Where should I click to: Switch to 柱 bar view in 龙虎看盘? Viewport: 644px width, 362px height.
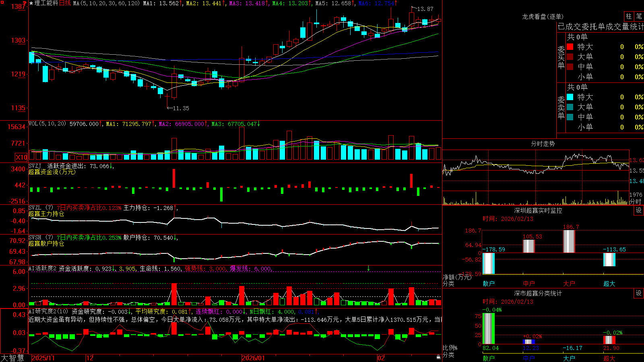629,16
